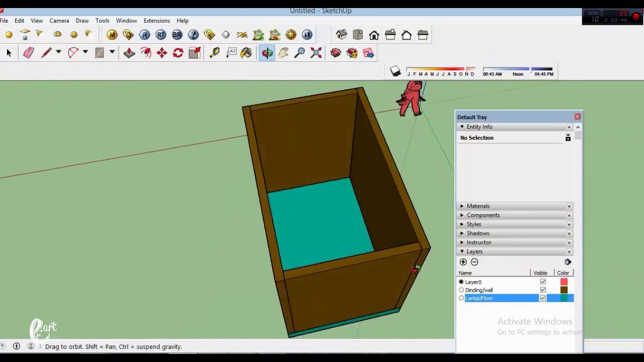This screenshot has height=362, width=644.
Task: Sort layers by the Name column header
Action: click(x=493, y=273)
